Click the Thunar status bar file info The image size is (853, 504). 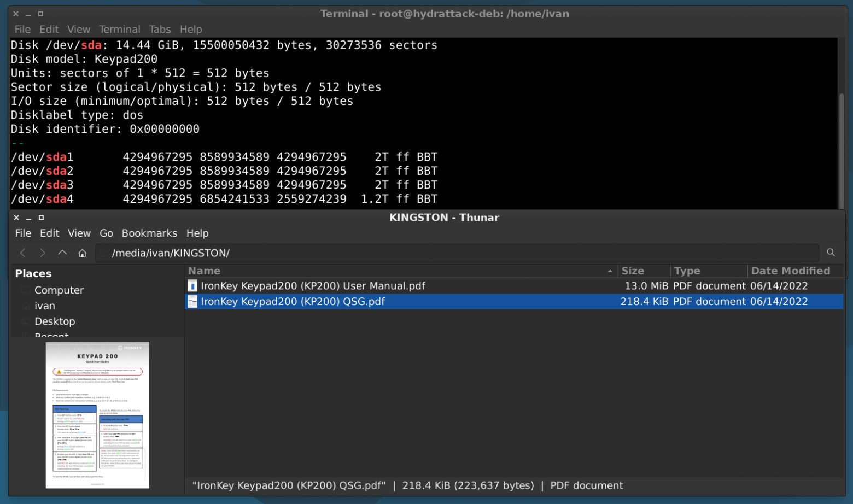[408, 485]
